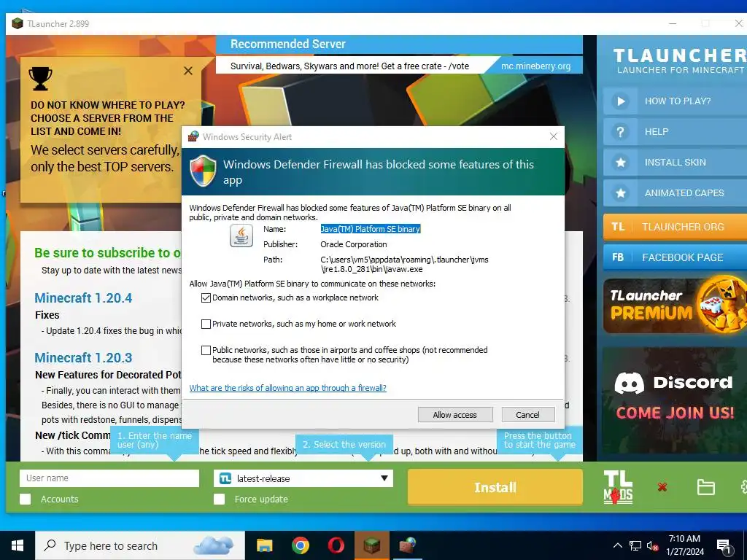
Task: Open the How To Play menu item
Action: click(x=675, y=101)
